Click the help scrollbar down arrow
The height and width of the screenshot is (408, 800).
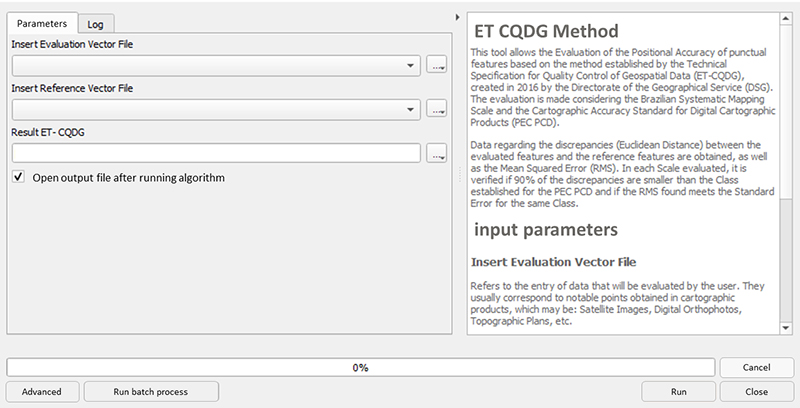pos(787,327)
